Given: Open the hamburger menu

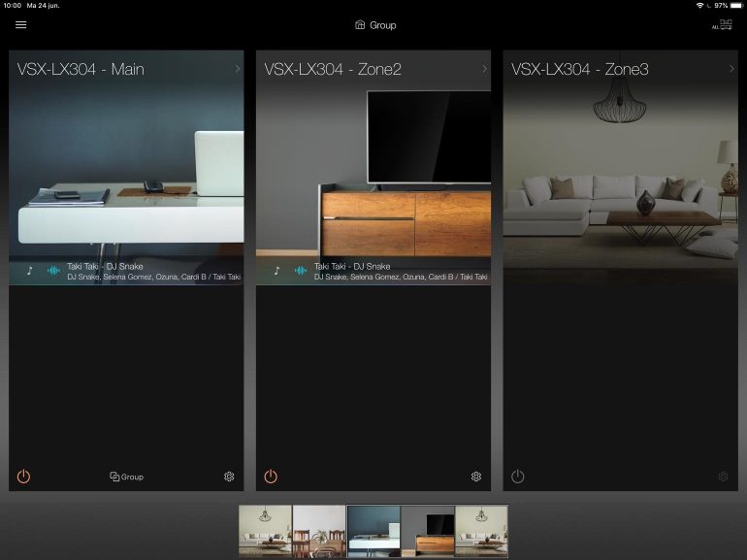Looking at the screenshot, I should click(x=20, y=25).
